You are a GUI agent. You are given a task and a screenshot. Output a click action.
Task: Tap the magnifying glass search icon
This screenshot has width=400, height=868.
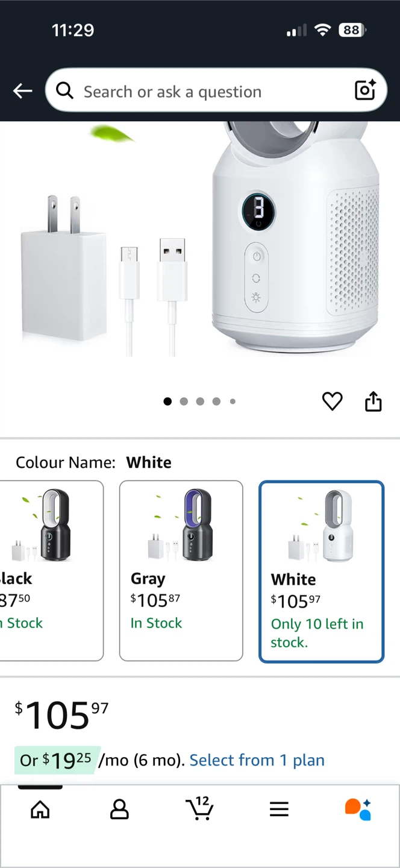(x=64, y=90)
